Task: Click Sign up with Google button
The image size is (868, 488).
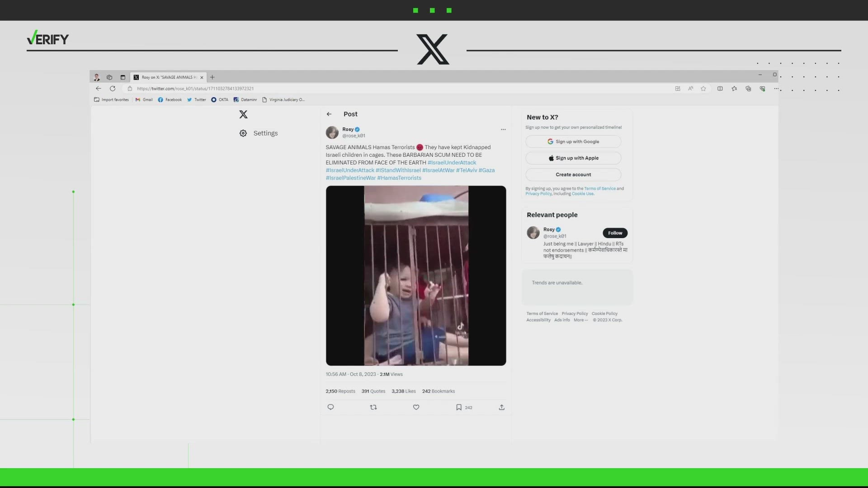Action: point(574,141)
